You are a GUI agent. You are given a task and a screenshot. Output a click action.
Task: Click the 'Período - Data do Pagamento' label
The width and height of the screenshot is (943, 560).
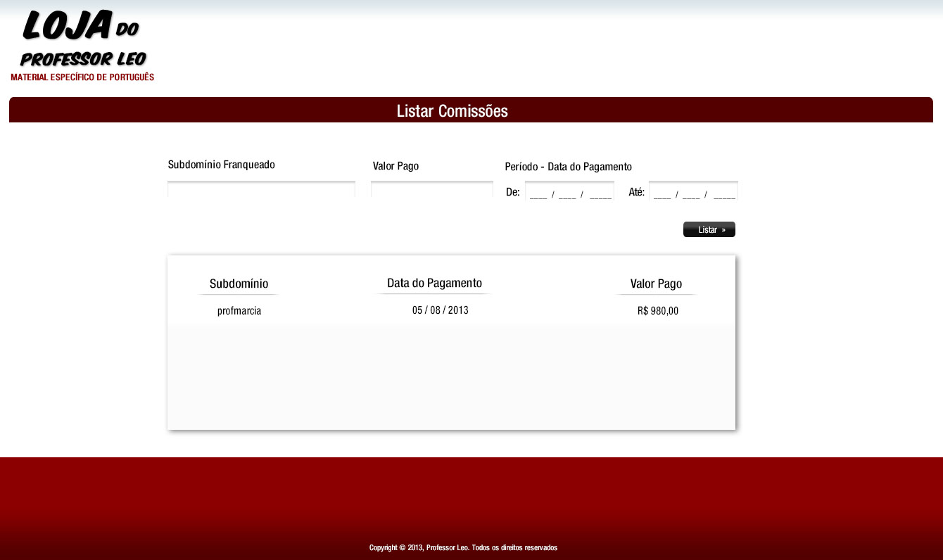pos(568,167)
